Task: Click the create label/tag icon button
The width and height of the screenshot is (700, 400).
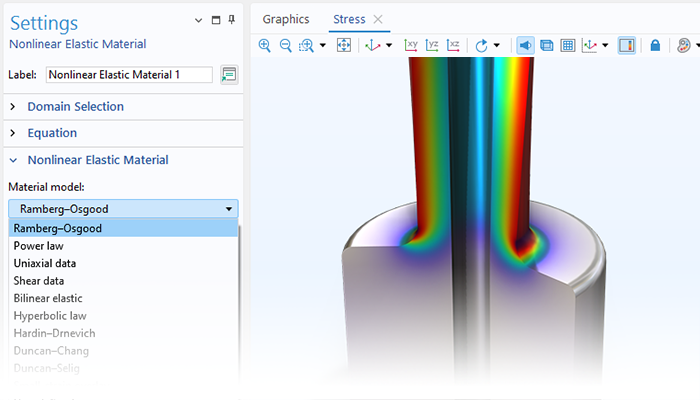Action: [x=229, y=75]
